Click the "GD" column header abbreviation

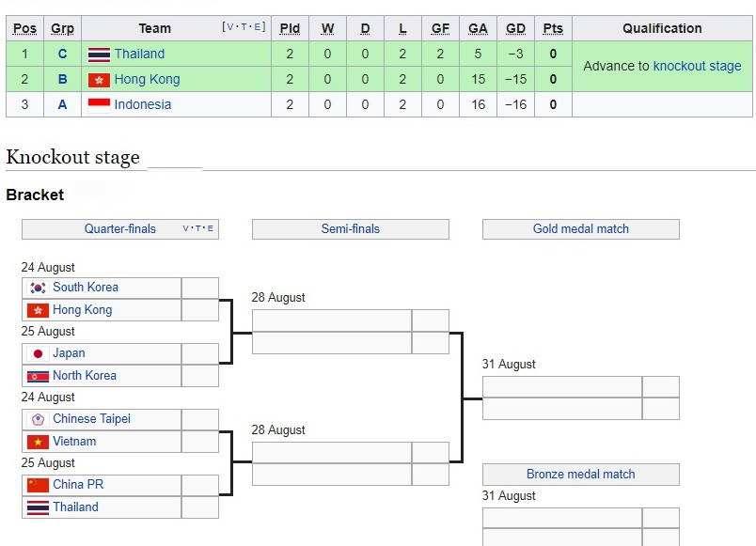tap(515, 28)
